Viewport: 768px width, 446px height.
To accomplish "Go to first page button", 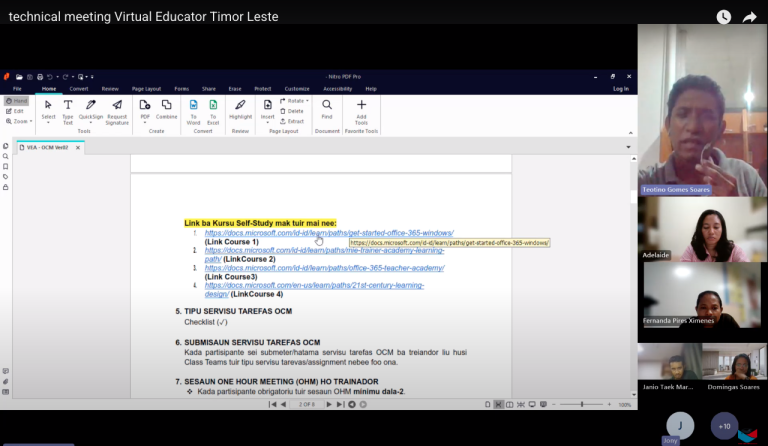I will [272, 404].
